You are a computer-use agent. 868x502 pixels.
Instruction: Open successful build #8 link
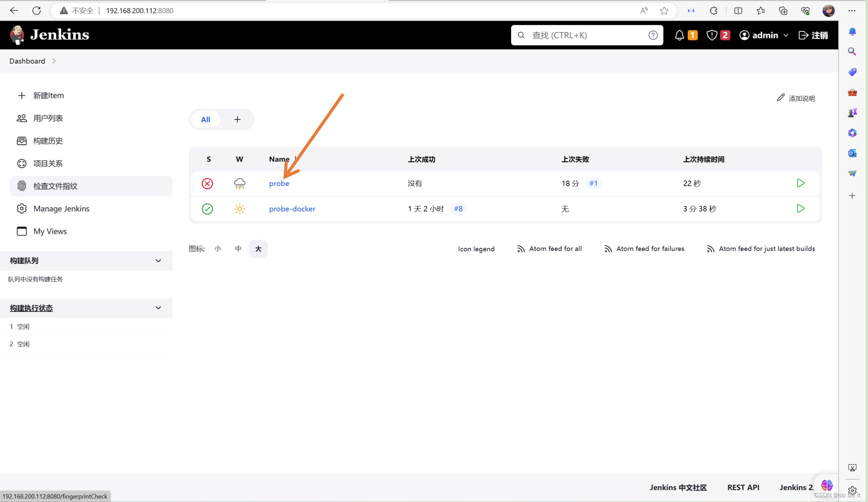coord(458,208)
